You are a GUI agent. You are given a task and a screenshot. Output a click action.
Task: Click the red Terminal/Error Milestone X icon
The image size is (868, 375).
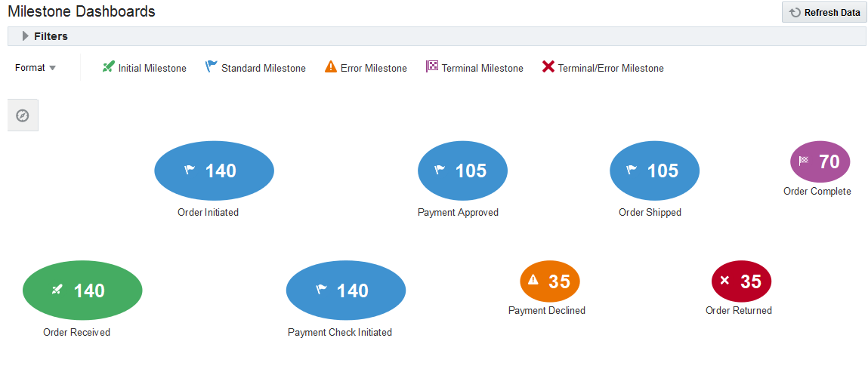[548, 67]
